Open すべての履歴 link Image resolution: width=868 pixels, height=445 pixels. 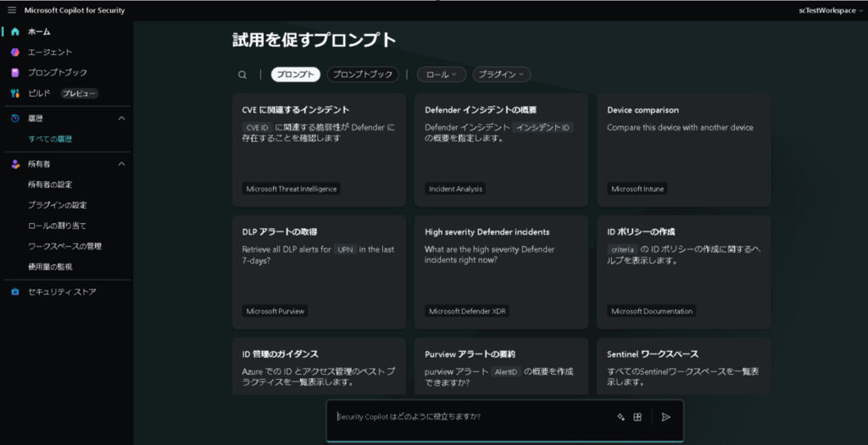pyautogui.click(x=50, y=139)
